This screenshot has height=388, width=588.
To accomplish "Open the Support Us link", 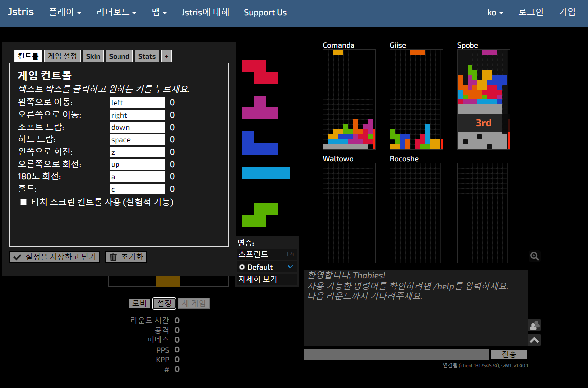I will tap(265, 12).
